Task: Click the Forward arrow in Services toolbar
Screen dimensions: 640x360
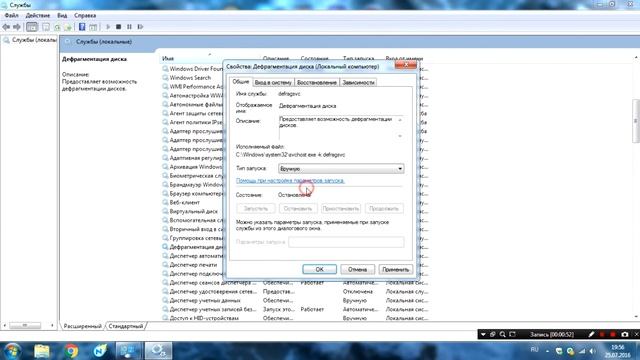Action: coord(17,27)
